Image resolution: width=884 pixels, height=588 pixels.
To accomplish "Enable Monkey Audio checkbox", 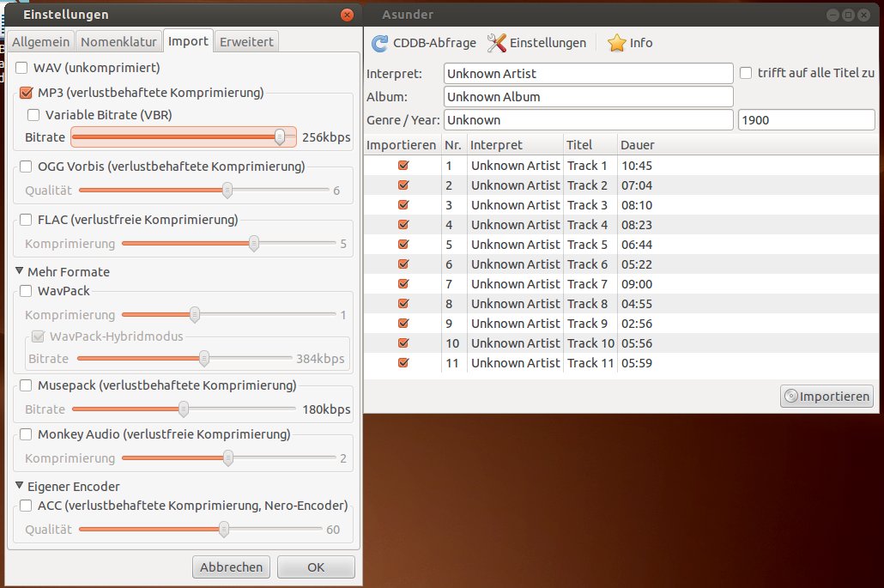I will [x=26, y=434].
